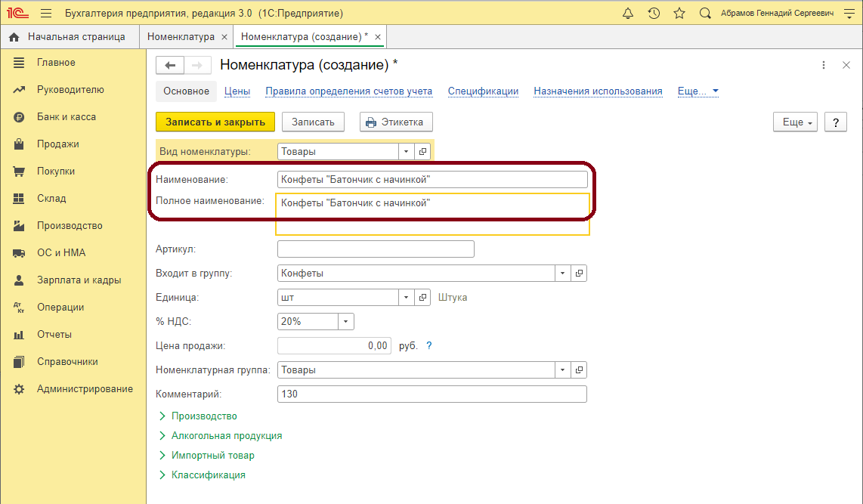Expand the Классификация section
The height and width of the screenshot is (504, 863).
point(162,475)
